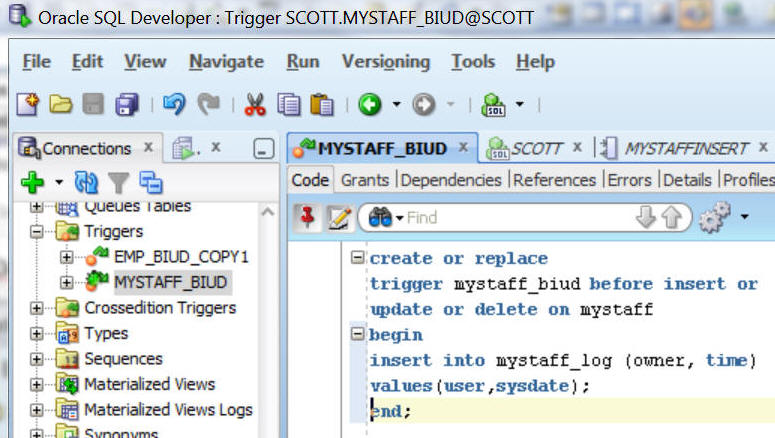Click the Save icon in toolbar
Image resolution: width=775 pixels, height=438 pixels.
click(93, 104)
